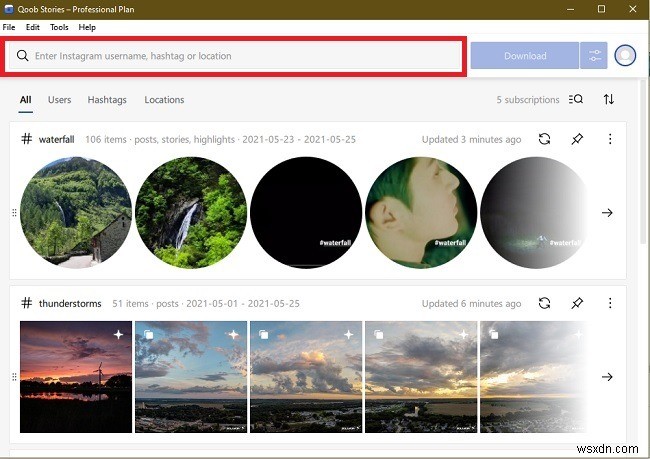Viewport: 650px width, 459px height.
Task: Pin the waterfall subscription
Action: click(x=577, y=139)
